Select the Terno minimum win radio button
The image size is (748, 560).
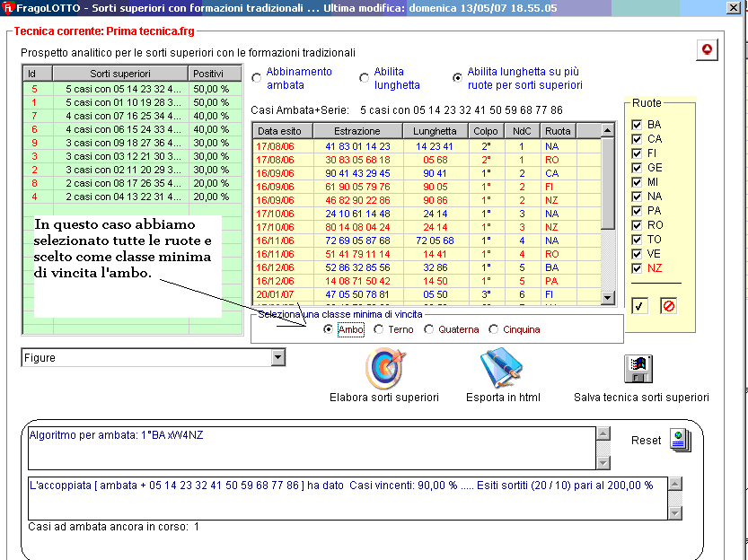pyautogui.click(x=379, y=329)
